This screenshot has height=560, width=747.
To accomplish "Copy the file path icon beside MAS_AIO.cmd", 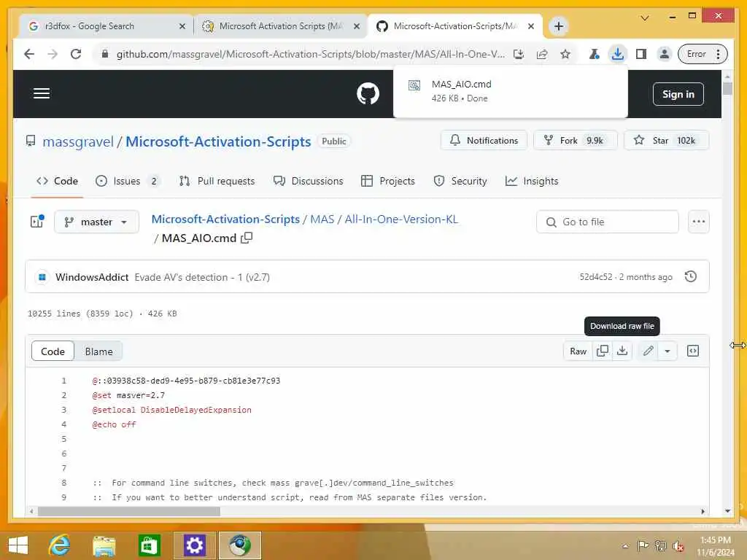I will click(x=247, y=238).
